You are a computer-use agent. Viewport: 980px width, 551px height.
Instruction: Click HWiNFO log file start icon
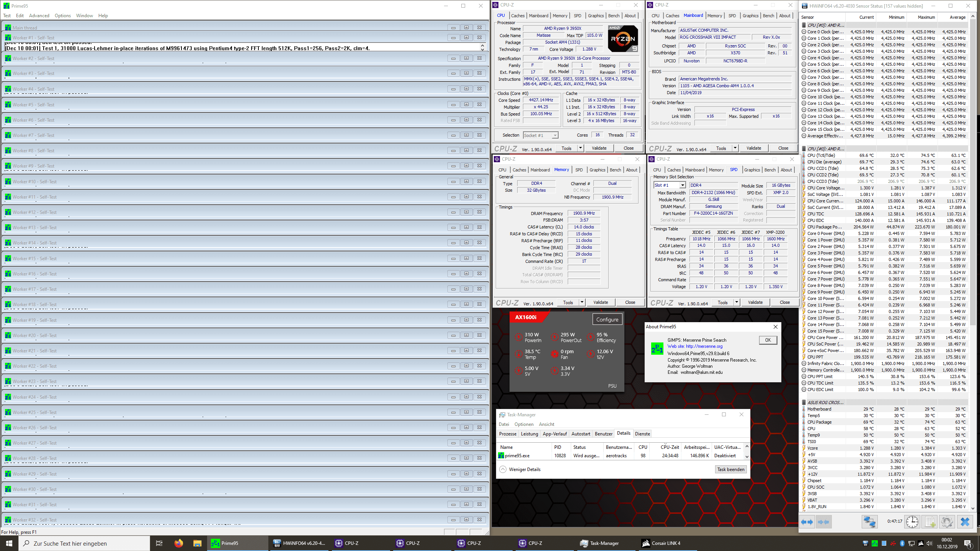pyautogui.click(x=930, y=522)
